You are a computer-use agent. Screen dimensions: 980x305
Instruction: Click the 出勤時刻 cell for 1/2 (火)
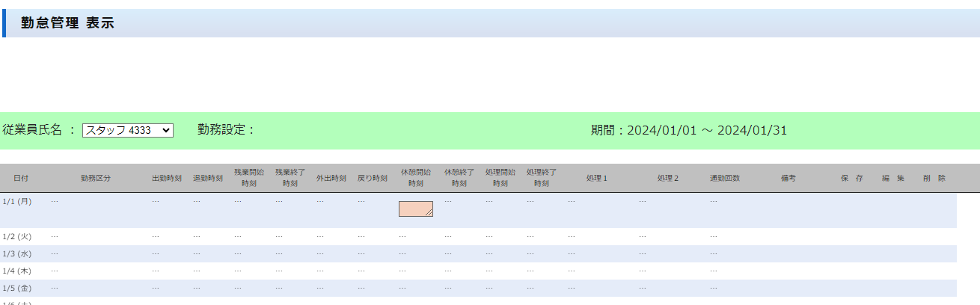click(x=156, y=236)
